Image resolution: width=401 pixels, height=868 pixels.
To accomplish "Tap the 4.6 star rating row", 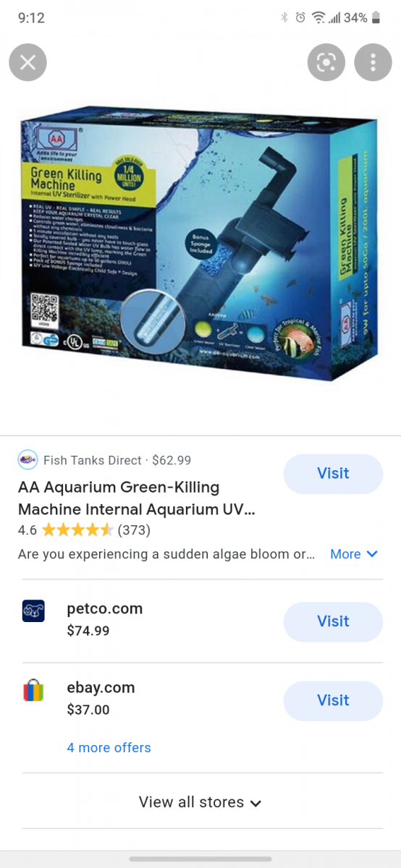I will [84, 530].
